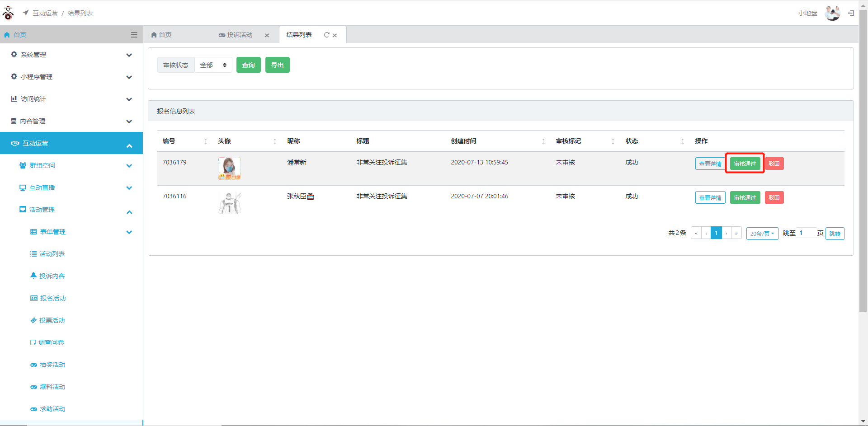This screenshot has width=868, height=426.
Task: Click 驳回 for entry 7036116
Action: click(x=774, y=197)
